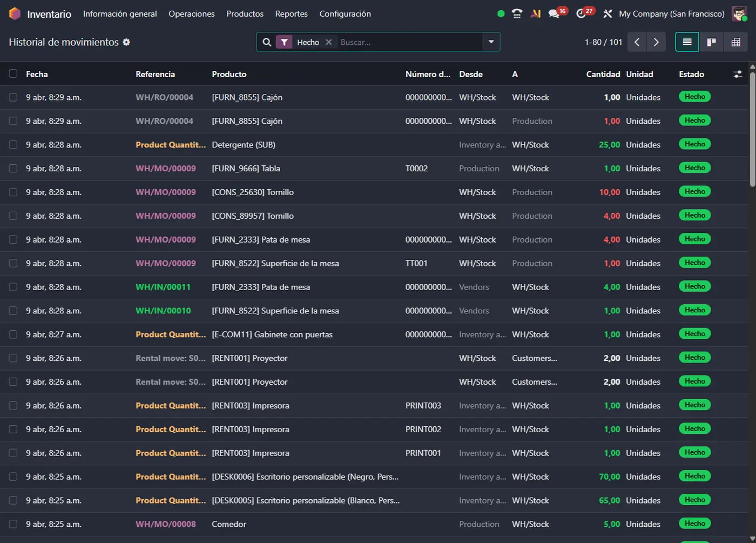Screen dimensions: 756x543
Task: Click the phone VoIP icon in top bar
Action: tap(517, 14)
